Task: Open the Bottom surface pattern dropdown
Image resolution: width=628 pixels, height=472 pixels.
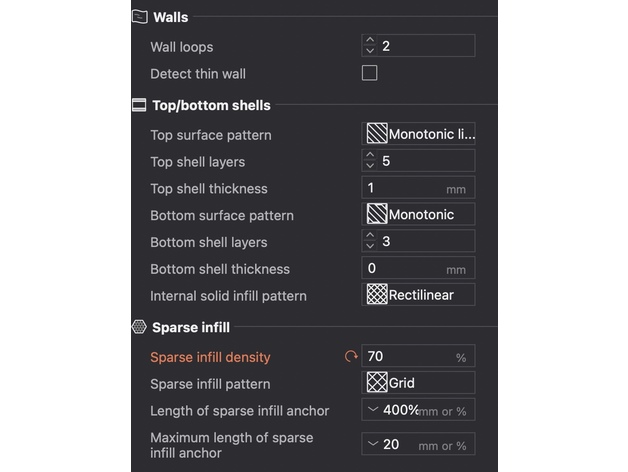Action: [x=418, y=215]
